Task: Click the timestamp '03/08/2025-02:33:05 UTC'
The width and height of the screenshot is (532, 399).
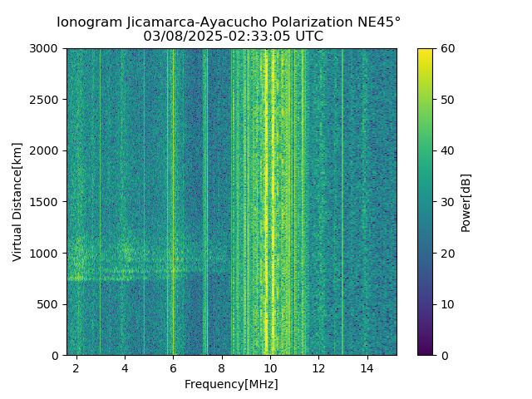Action: pyautogui.click(x=233, y=36)
